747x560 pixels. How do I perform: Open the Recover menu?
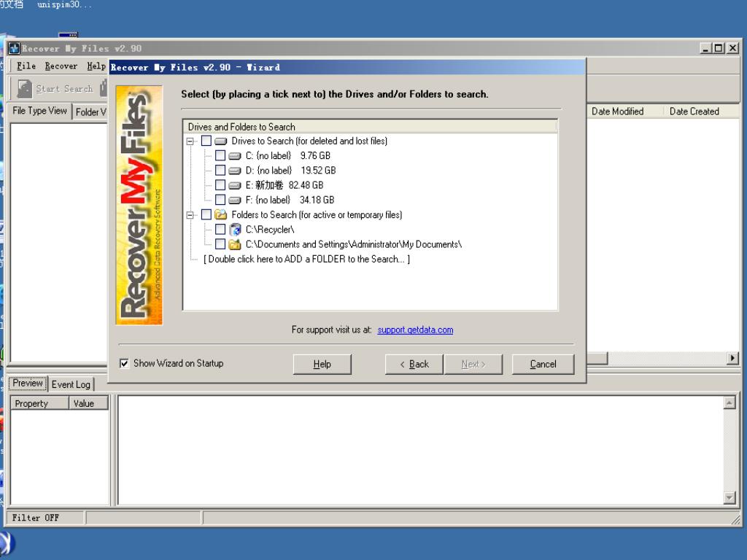pos(61,66)
